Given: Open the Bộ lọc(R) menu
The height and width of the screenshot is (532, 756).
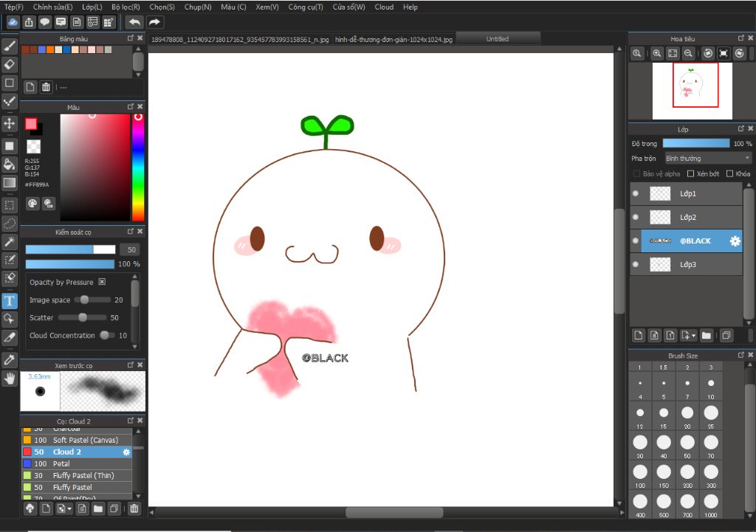Looking at the screenshot, I should pyautogui.click(x=126, y=7).
